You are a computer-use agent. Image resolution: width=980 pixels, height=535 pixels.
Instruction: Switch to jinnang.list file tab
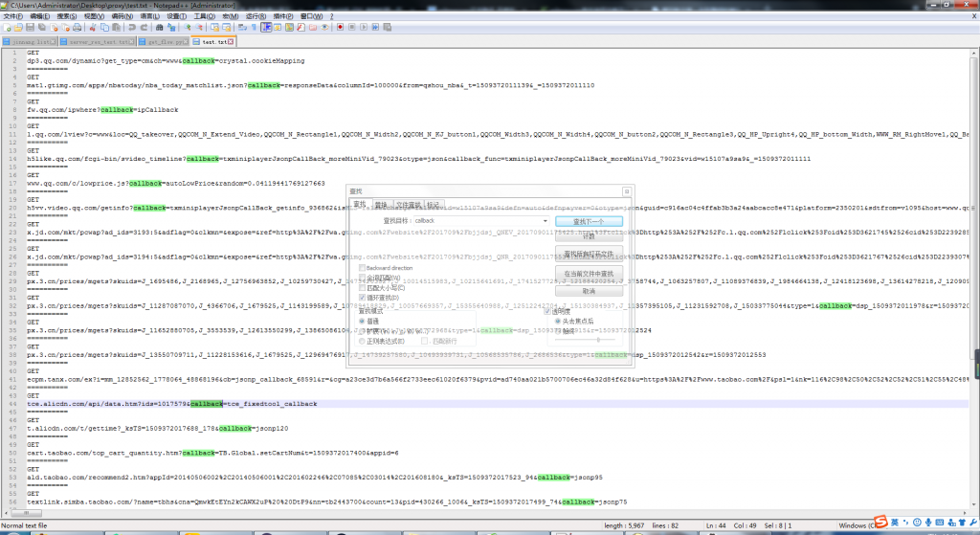[30, 42]
